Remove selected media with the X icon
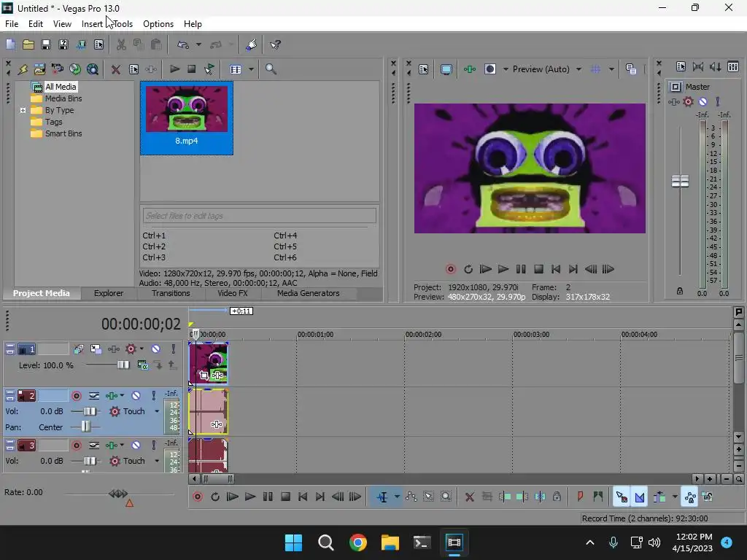 115,69
